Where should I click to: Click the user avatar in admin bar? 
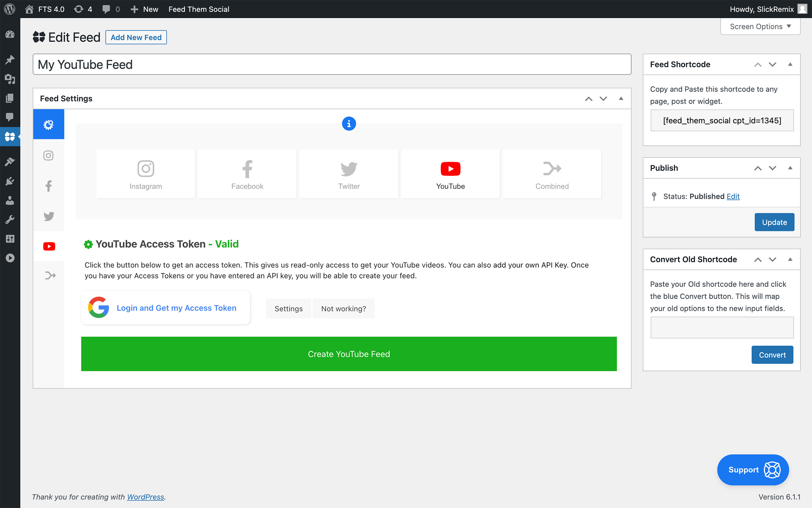click(x=802, y=9)
